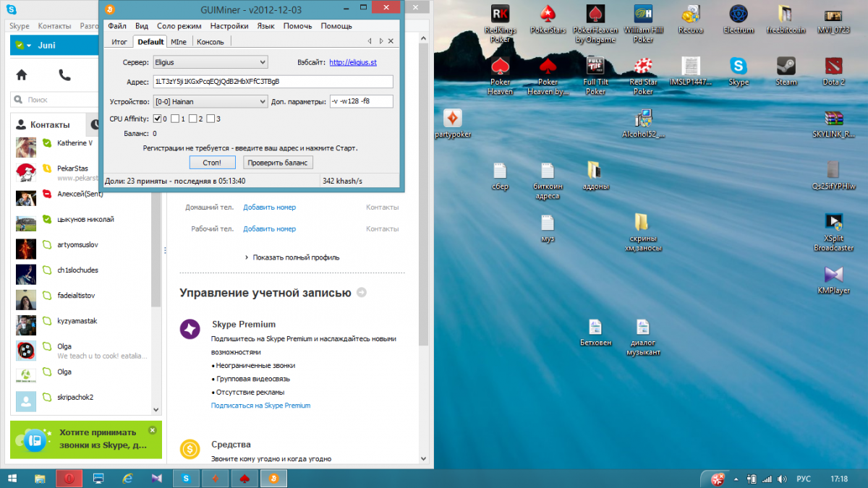Open the Файл menu in GUIMiner
The image size is (868, 488).
click(x=117, y=25)
